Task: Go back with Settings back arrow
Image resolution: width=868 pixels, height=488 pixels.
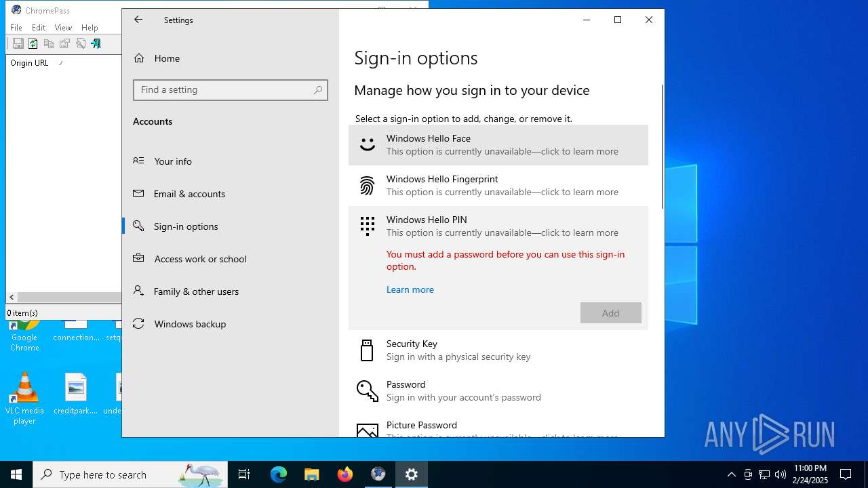Action: [138, 20]
